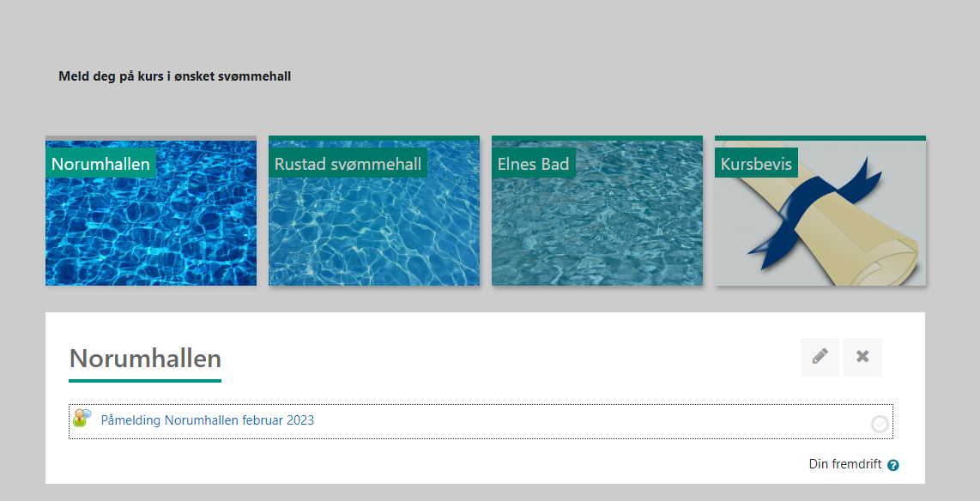This screenshot has height=501, width=980.
Task: Click the Norumhallen section heading
Action: tap(145, 359)
